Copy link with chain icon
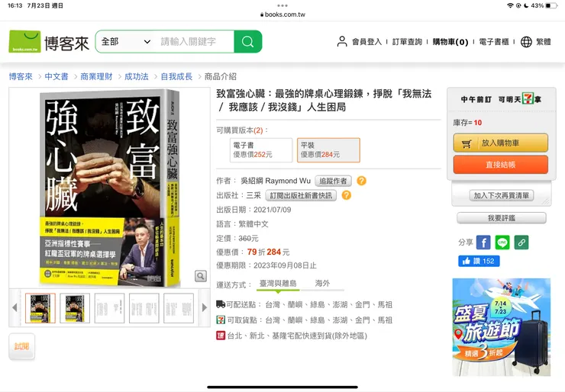 (x=521, y=243)
